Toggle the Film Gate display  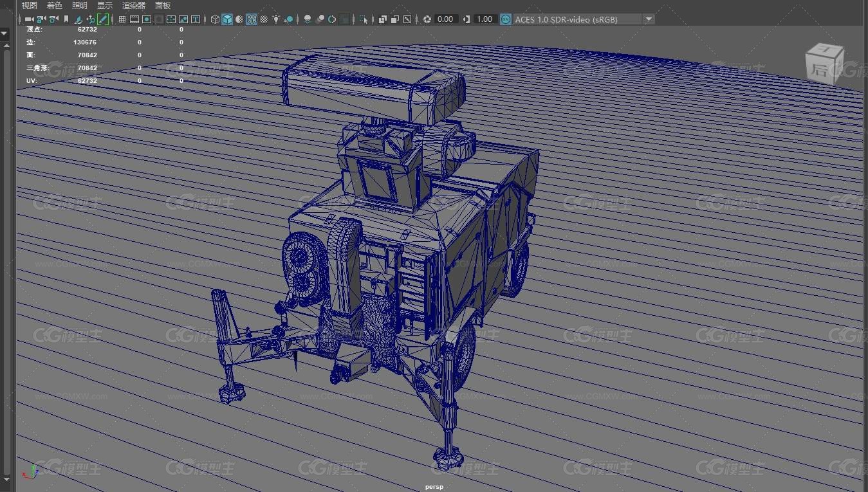coord(134,19)
